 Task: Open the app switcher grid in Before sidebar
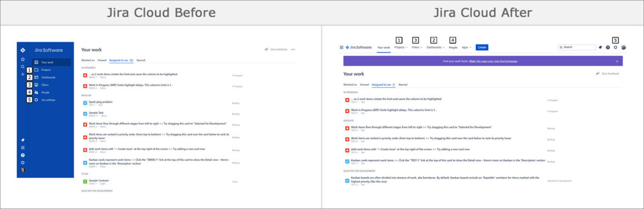[23, 147]
